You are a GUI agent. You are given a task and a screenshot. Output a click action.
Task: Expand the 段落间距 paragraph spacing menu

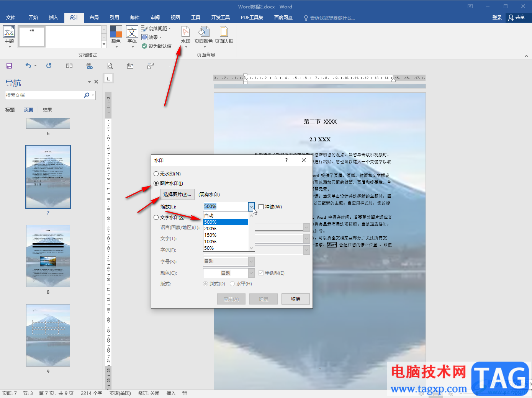tap(156, 28)
